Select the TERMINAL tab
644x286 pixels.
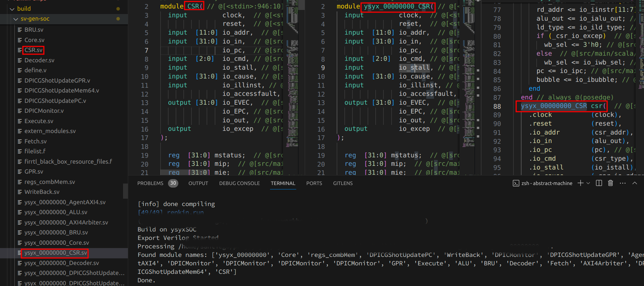283,183
